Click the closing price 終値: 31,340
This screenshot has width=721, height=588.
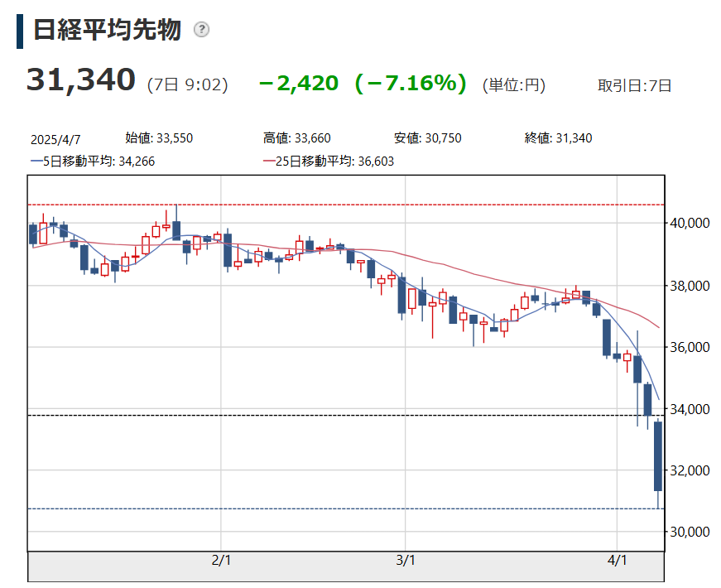(558, 138)
